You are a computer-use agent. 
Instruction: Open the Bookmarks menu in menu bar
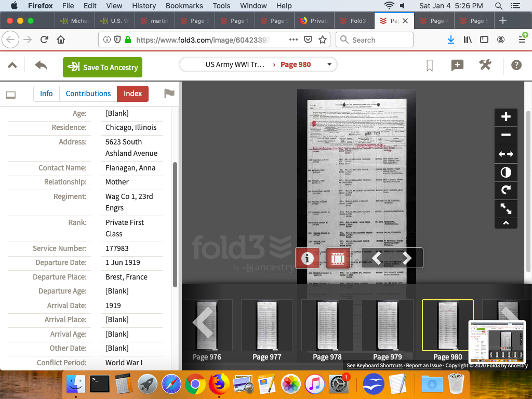[x=184, y=6]
